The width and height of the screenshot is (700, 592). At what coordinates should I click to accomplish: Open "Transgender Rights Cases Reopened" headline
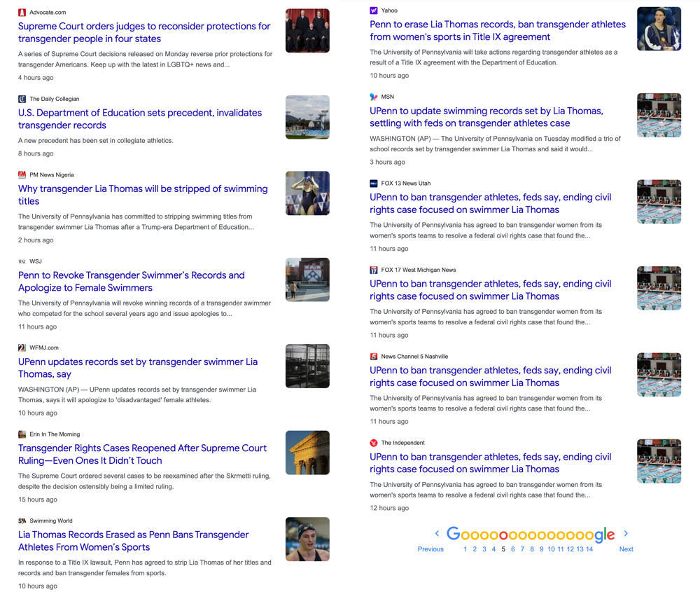coord(142,455)
